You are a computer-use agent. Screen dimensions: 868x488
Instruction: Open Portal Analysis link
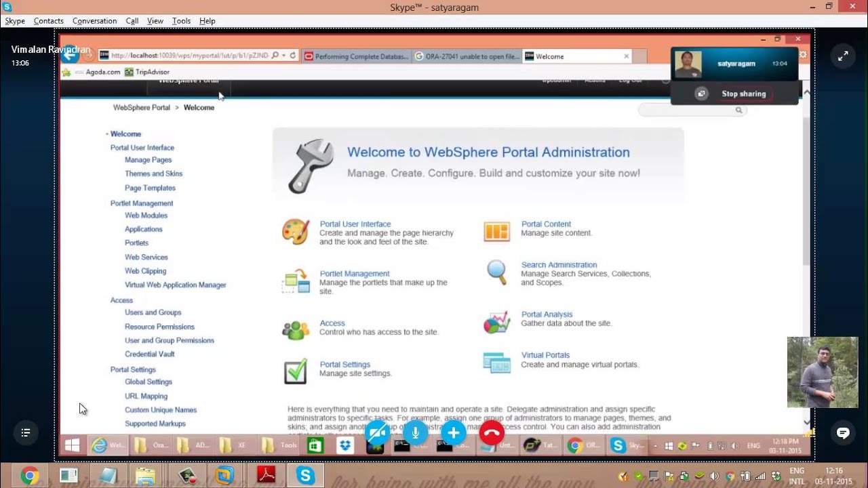[547, 314]
